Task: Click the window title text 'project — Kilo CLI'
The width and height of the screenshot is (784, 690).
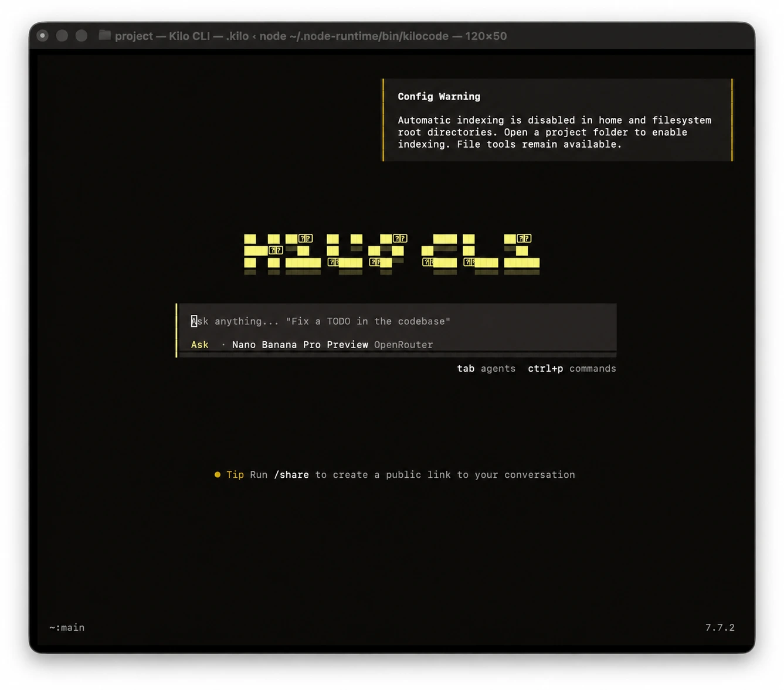Action: tap(162, 36)
